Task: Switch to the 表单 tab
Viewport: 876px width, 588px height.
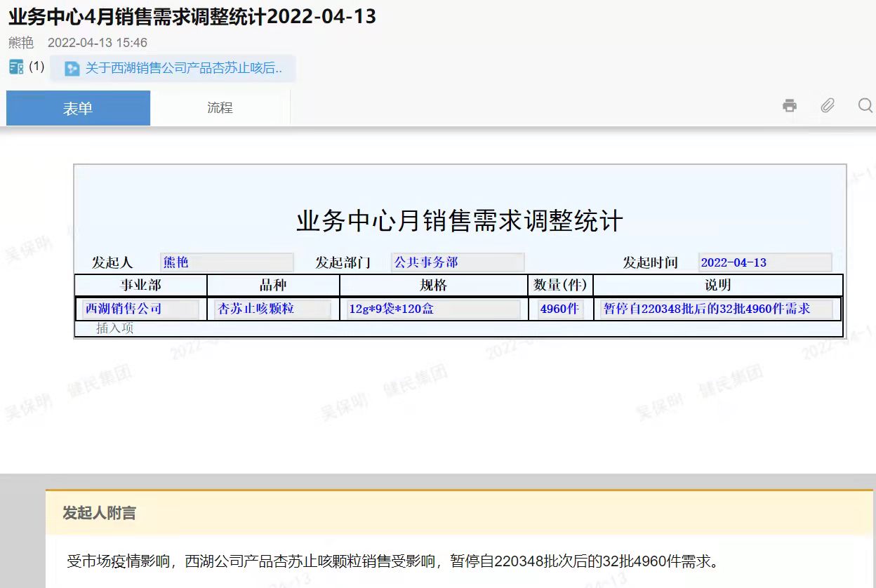Action: click(x=78, y=108)
